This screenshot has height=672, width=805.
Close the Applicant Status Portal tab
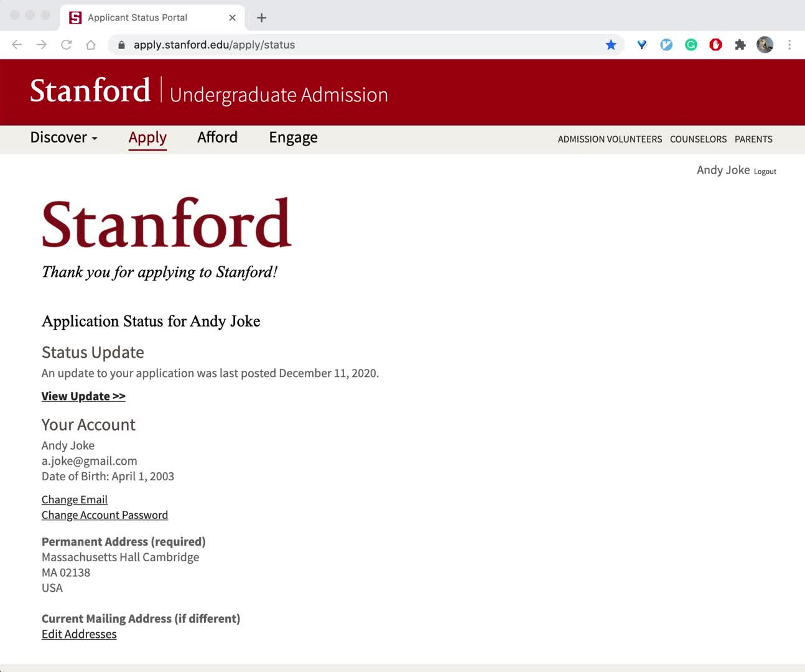232,17
